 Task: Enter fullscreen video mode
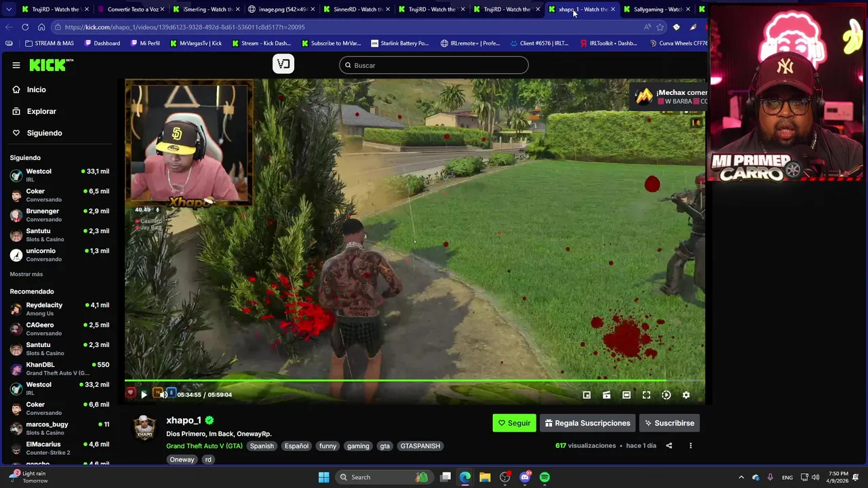tap(646, 395)
